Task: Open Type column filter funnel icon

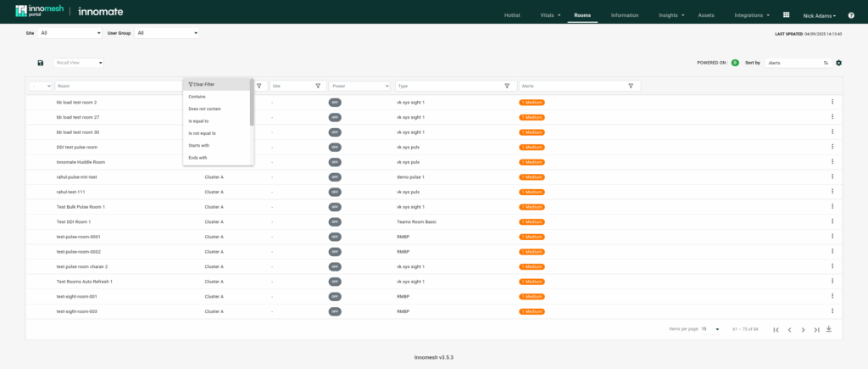Action: (x=507, y=86)
